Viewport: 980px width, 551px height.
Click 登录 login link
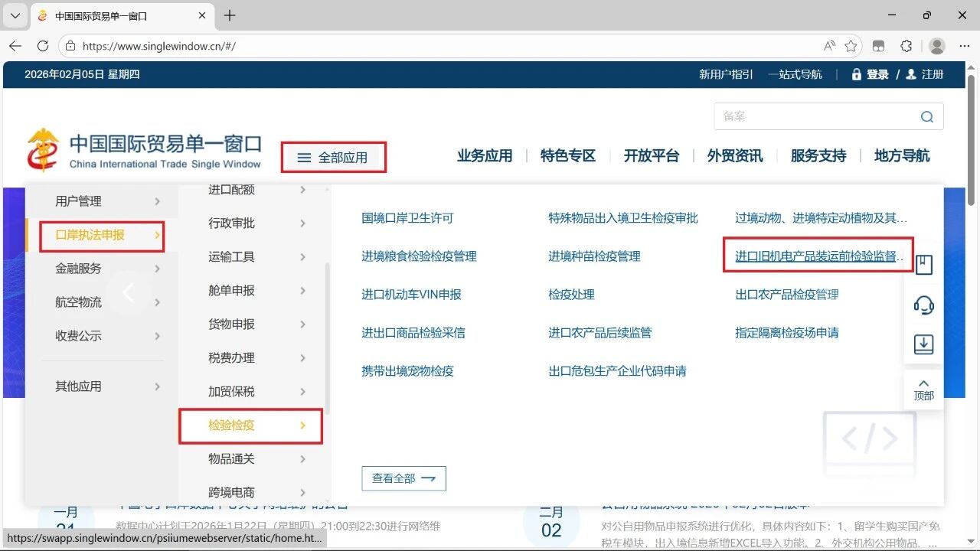tap(877, 74)
